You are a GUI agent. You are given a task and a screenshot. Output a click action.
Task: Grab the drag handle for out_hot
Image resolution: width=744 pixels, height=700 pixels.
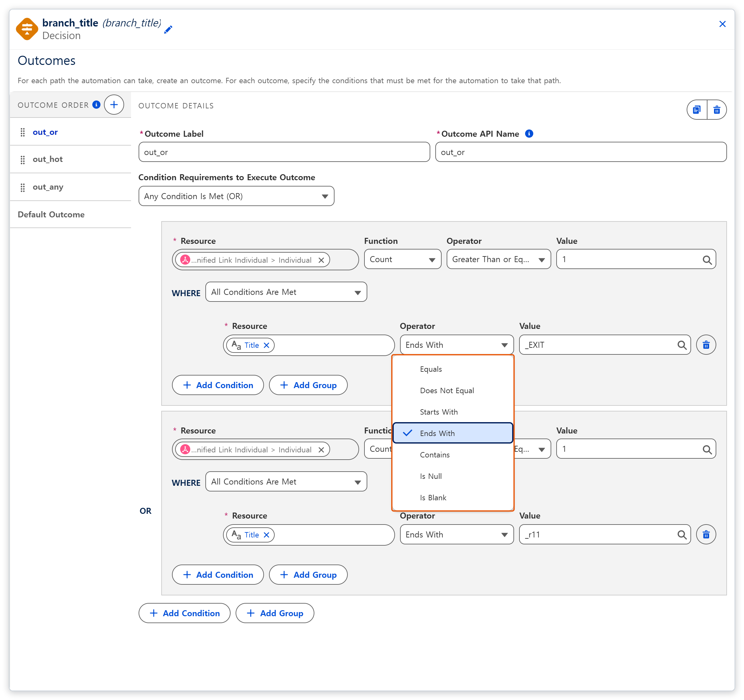click(23, 160)
